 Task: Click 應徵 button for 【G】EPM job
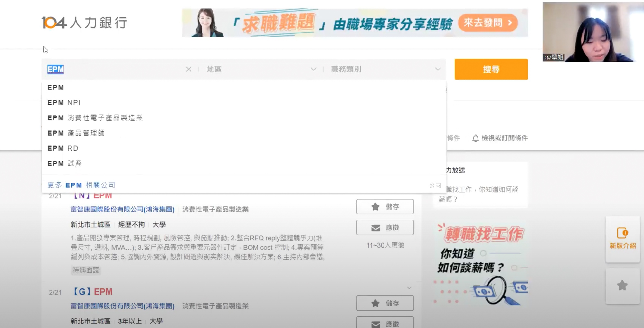pos(385,323)
